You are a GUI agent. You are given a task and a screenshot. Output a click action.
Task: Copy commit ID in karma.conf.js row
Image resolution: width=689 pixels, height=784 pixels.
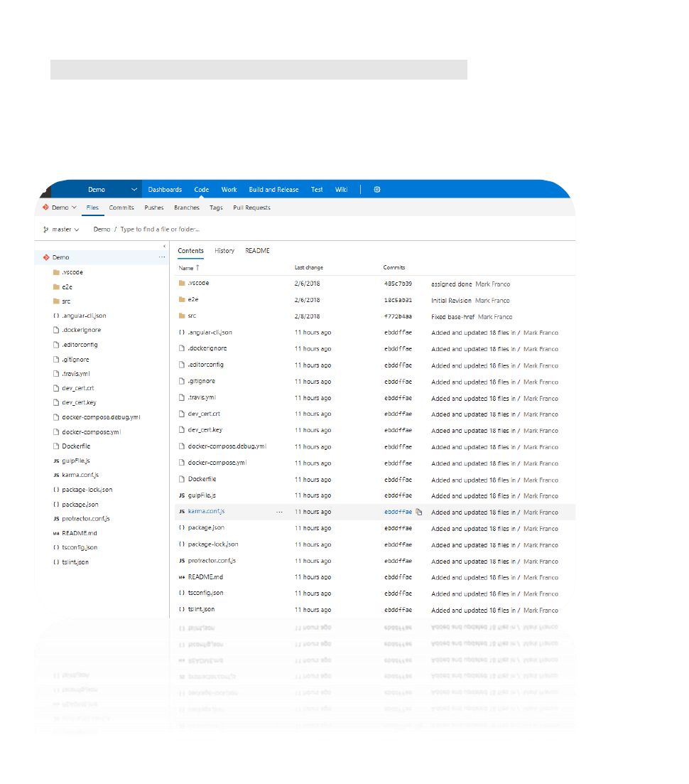(418, 512)
